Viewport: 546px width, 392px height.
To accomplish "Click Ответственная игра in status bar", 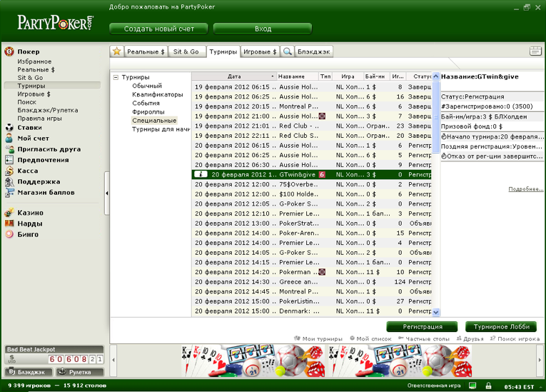I will pos(434,386).
